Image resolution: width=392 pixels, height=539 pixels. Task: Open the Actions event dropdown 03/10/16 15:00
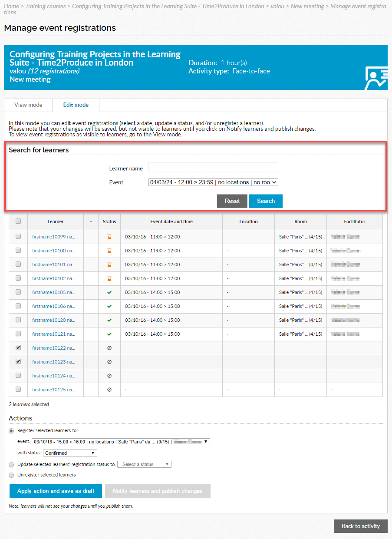tap(121, 442)
